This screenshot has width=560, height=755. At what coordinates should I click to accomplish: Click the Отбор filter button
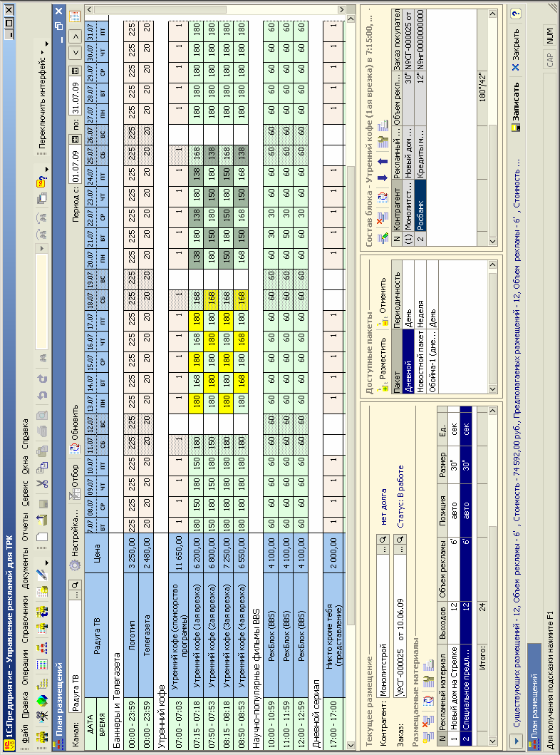[x=75, y=481]
